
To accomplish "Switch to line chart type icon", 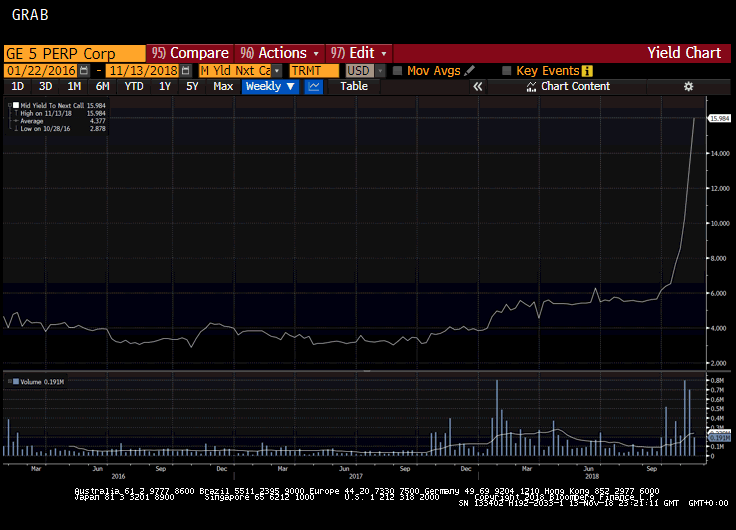I will click(314, 87).
